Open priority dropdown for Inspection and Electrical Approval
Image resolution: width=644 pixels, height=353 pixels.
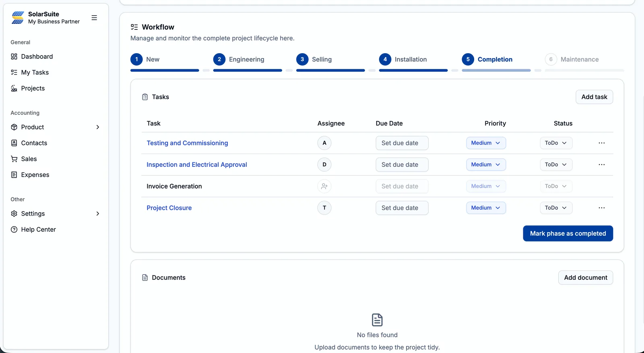(486, 164)
